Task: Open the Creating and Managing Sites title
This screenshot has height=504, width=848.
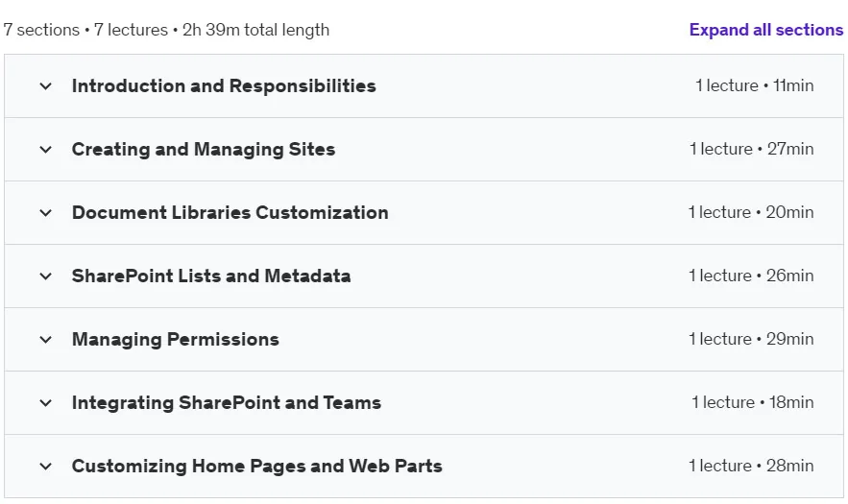Action: coord(204,149)
